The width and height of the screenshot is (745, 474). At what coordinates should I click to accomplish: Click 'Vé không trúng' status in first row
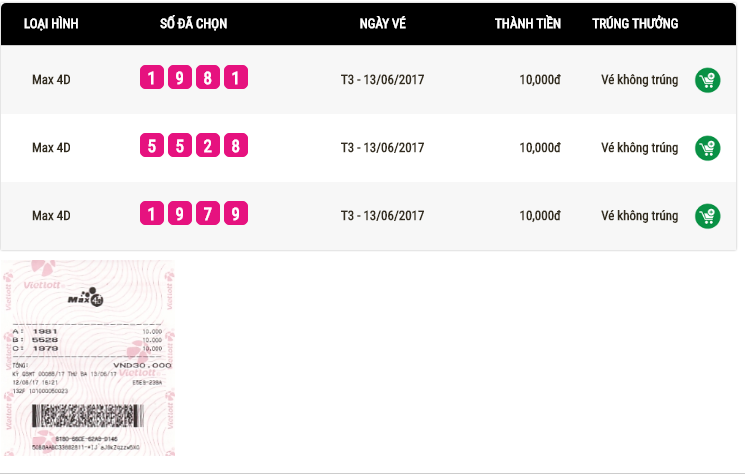(x=639, y=80)
